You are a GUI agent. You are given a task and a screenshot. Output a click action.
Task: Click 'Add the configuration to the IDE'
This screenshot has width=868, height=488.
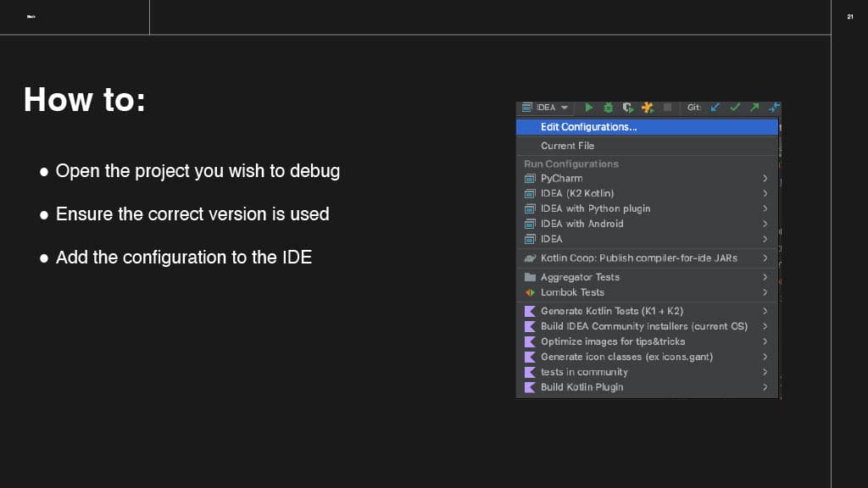(x=184, y=258)
